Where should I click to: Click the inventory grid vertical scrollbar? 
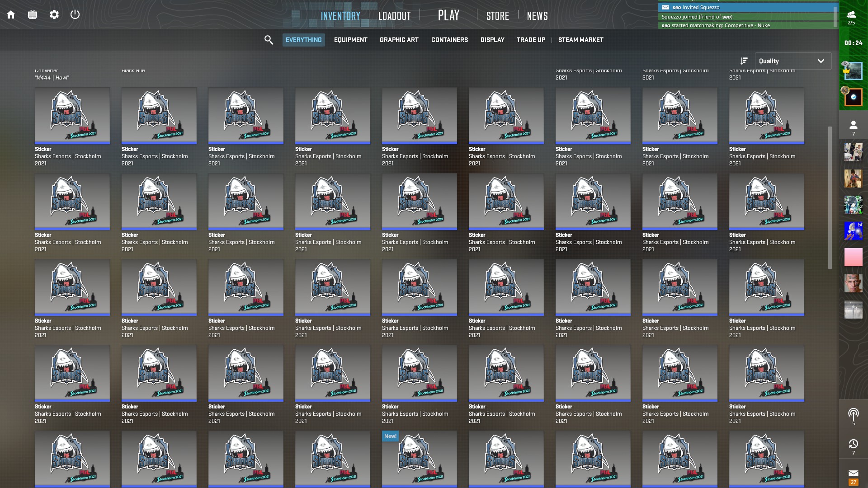[x=830, y=198]
